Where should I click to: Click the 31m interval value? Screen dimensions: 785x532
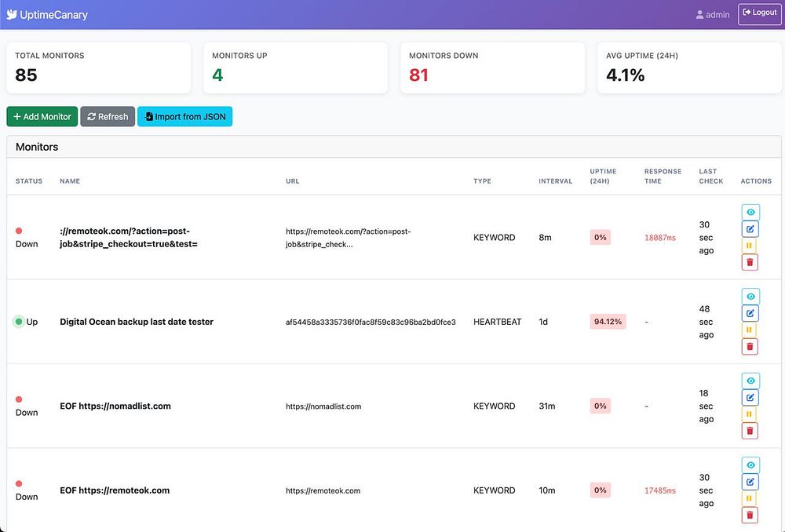(x=546, y=406)
